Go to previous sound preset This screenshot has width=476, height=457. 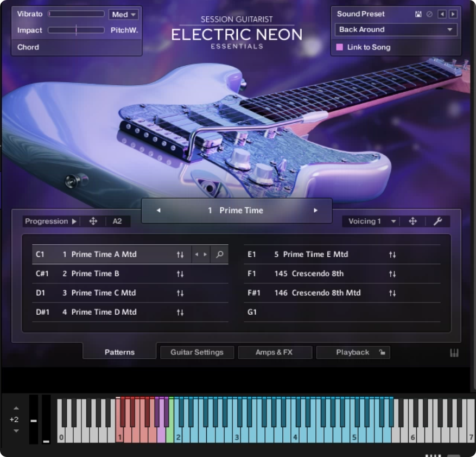pyautogui.click(x=442, y=14)
